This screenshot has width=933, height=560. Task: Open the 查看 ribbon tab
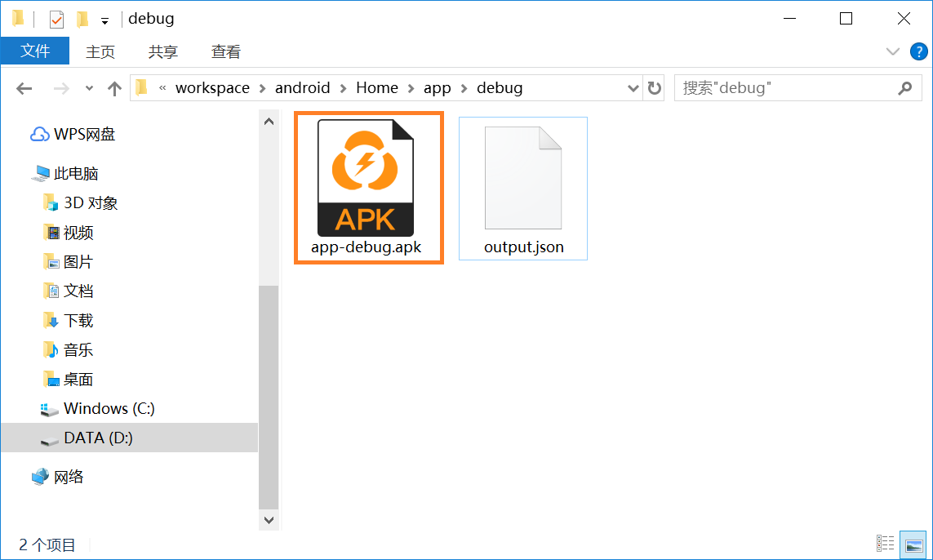tap(226, 51)
